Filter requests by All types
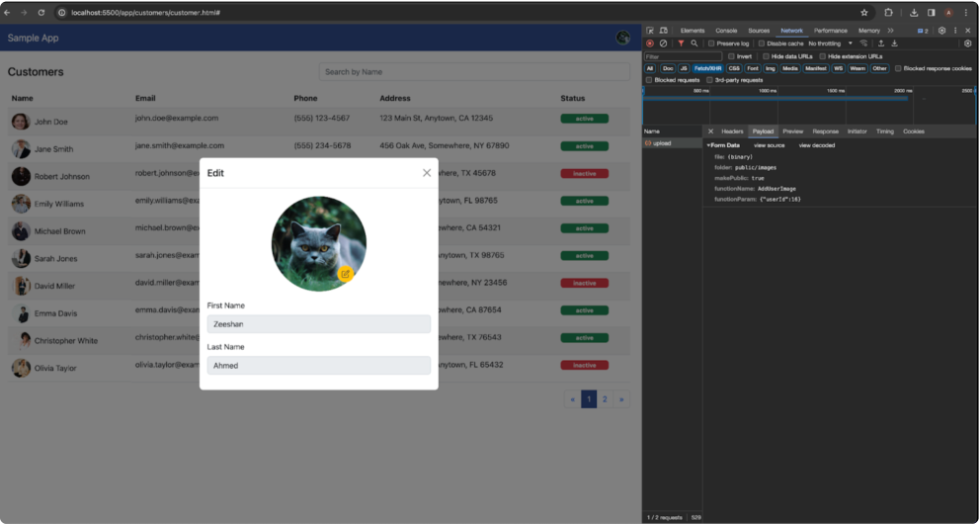 (650, 68)
